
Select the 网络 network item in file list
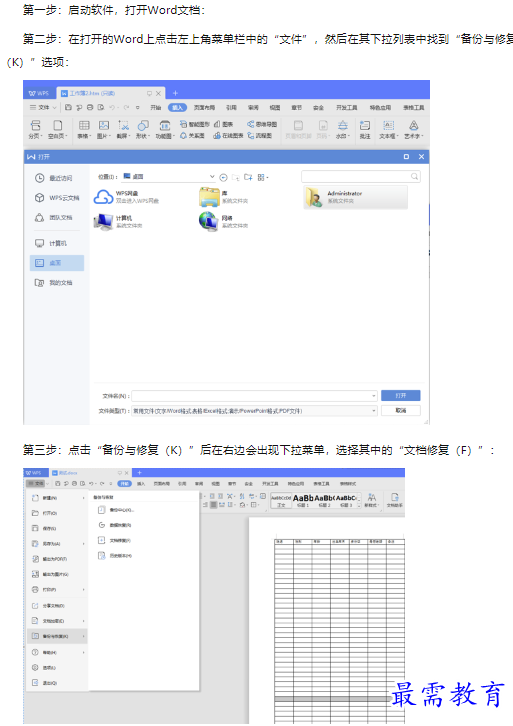click(x=224, y=221)
